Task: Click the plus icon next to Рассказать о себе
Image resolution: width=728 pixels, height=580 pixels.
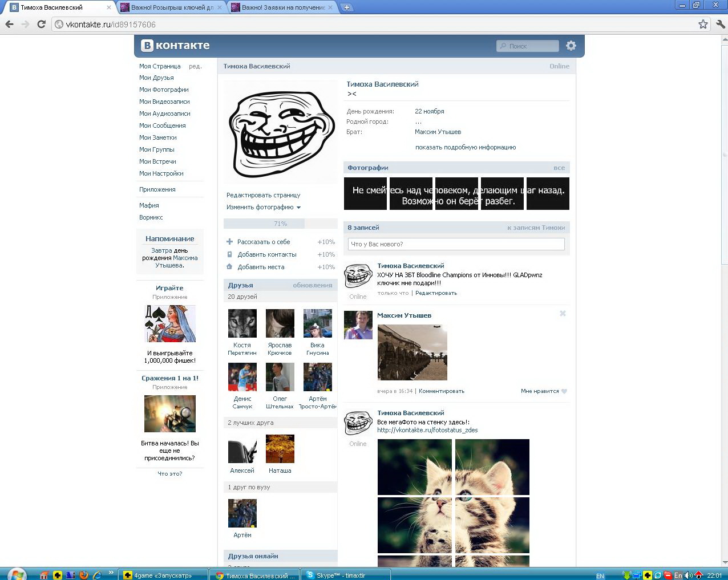Action: pos(230,242)
